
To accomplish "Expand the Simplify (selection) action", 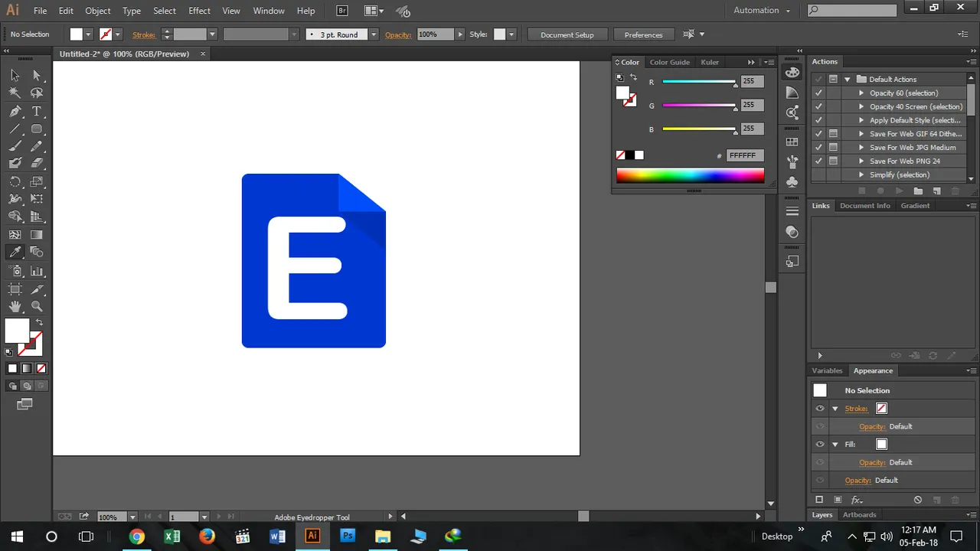I will coord(861,174).
